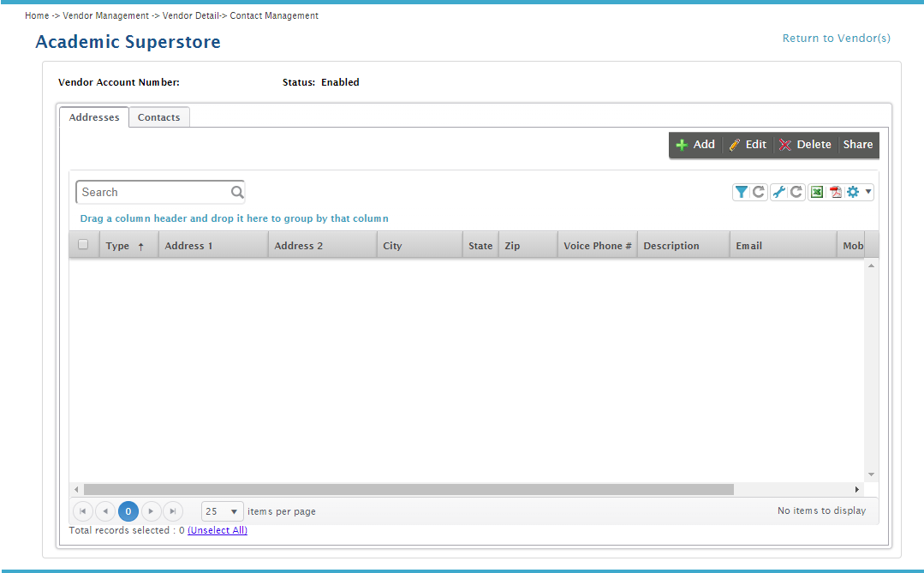
Task: Click the reset icon next to the wrench
Action: tap(796, 192)
